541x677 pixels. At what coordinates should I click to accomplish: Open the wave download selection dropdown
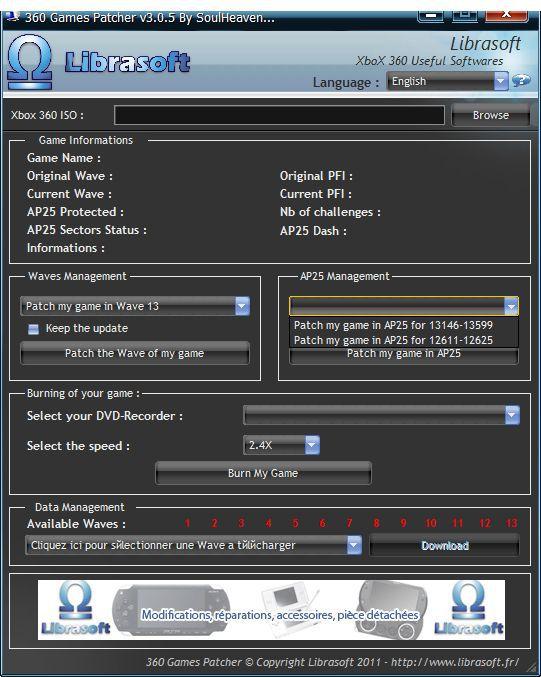coord(193,545)
